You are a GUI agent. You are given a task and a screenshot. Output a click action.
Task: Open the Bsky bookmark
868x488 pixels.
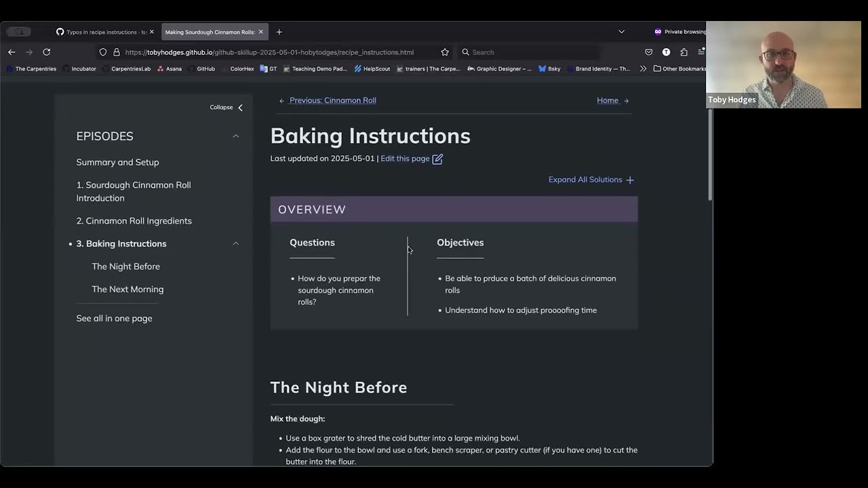coord(550,68)
